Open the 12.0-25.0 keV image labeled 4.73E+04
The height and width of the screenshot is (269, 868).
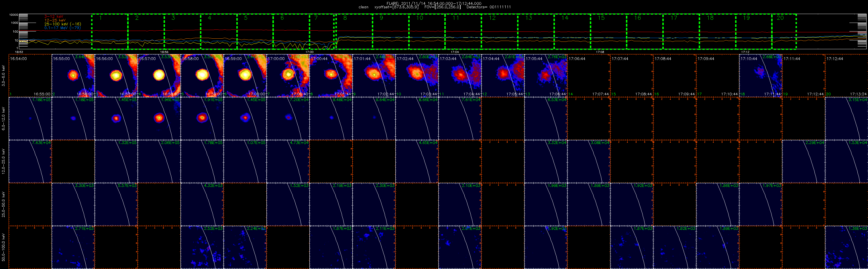coord(288,161)
